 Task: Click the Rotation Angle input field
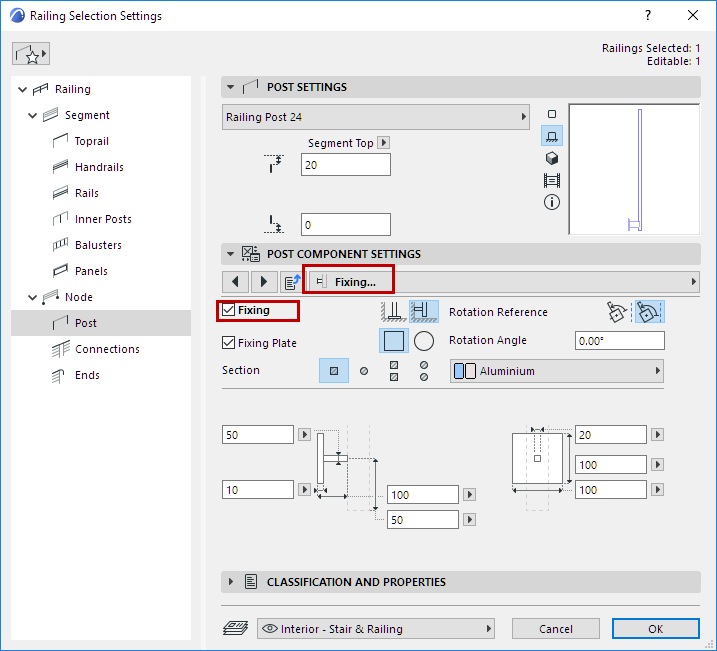pos(620,341)
